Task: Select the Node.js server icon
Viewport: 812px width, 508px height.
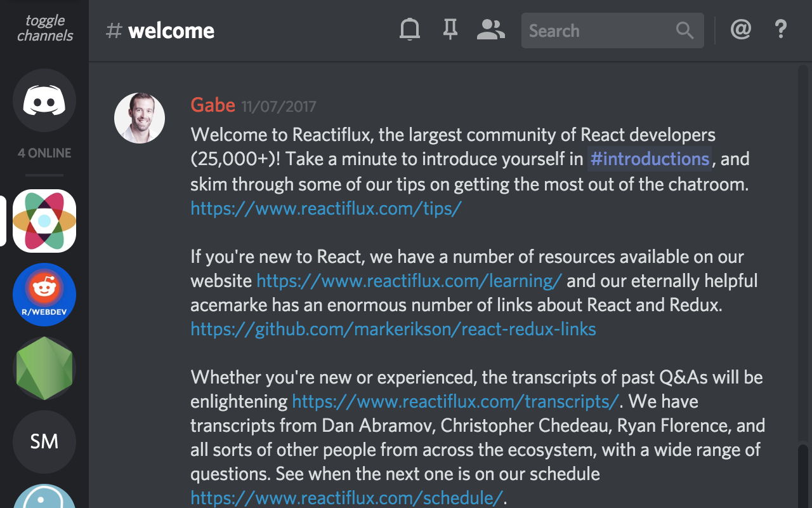Action: click(x=44, y=368)
